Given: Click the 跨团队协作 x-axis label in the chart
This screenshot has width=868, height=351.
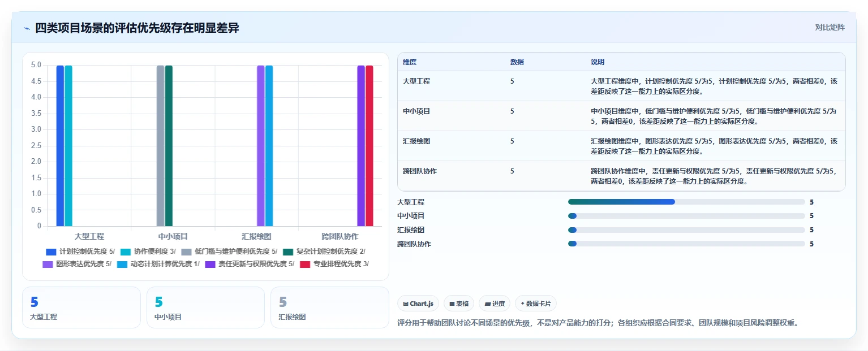Looking at the screenshot, I should pos(340,236).
